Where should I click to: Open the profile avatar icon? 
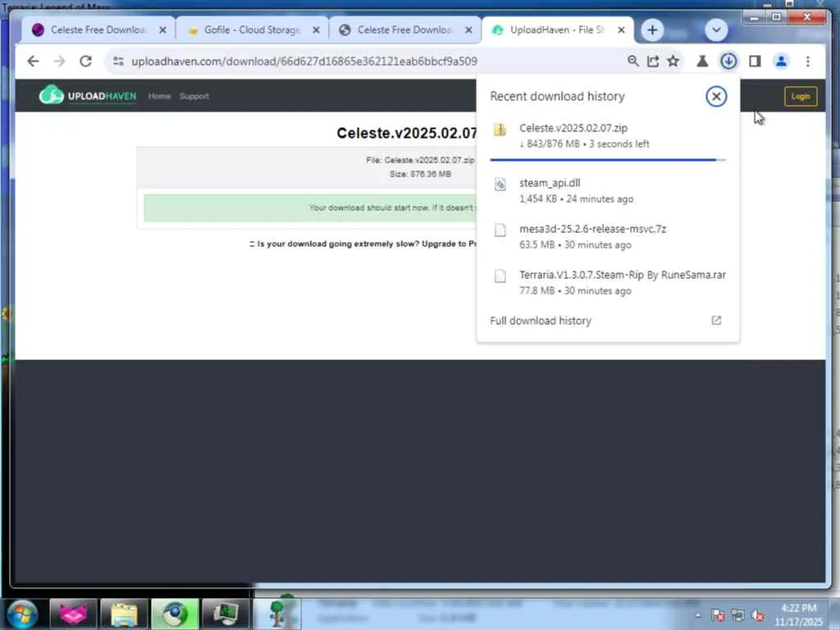781,61
